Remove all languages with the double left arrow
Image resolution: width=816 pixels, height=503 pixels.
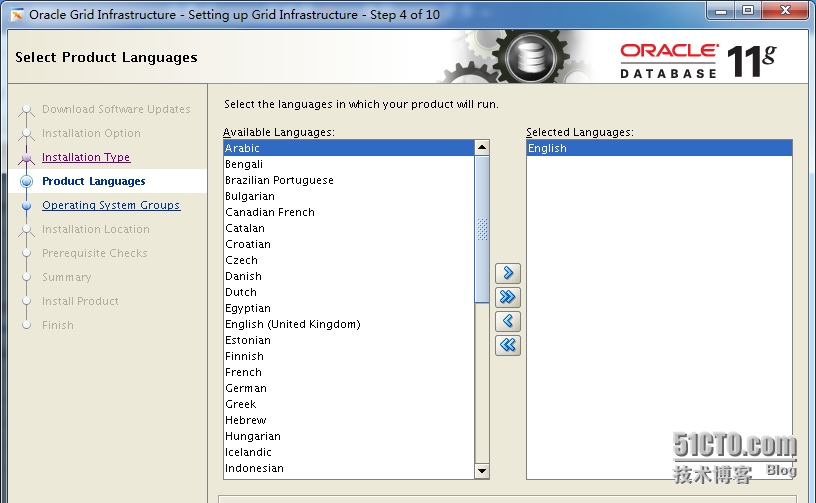point(508,345)
